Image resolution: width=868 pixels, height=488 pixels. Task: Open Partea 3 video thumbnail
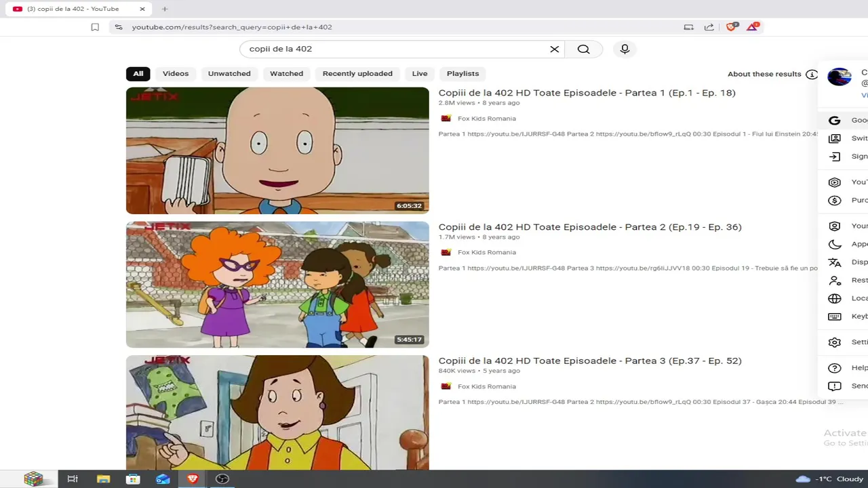coord(277,412)
